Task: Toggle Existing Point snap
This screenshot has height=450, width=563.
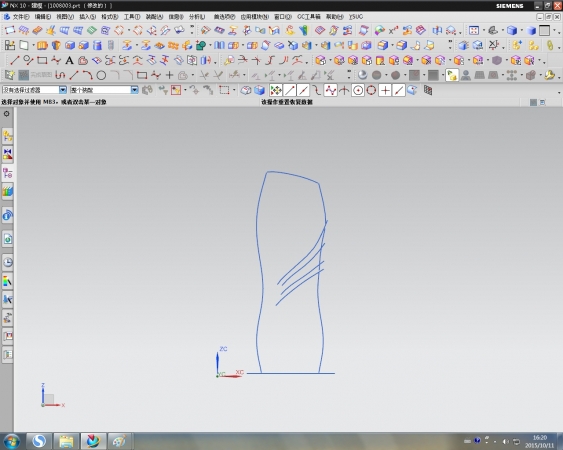Action: pyautogui.click(x=385, y=90)
